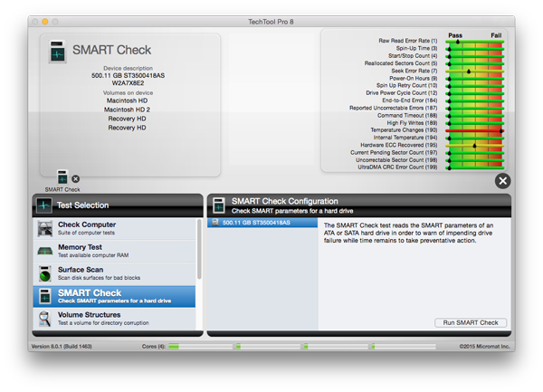The width and height of the screenshot is (543, 392).
Task: Click '©2015 Micromat Inc.' text
Action: 484,347
